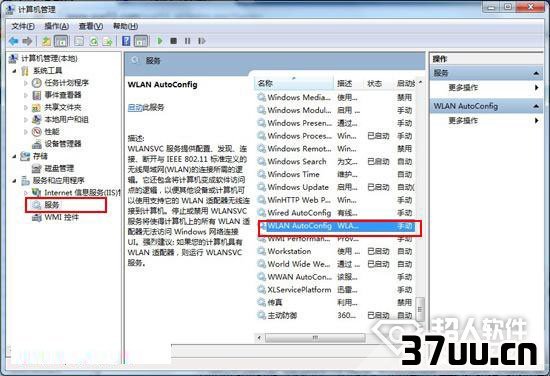This screenshot has height=376, width=550.
Task: Sort services by the 名称 column header
Action: pos(294,83)
